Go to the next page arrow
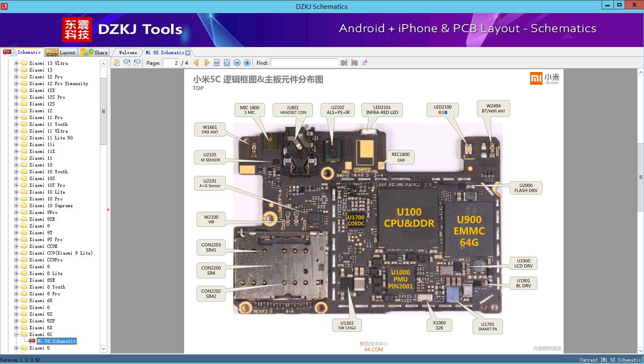 click(x=207, y=63)
